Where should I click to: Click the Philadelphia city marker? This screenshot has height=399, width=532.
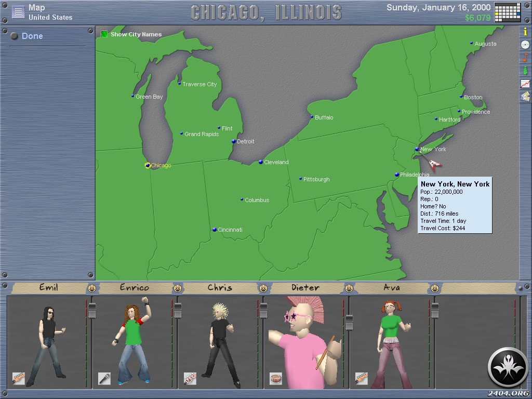click(x=397, y=175)
